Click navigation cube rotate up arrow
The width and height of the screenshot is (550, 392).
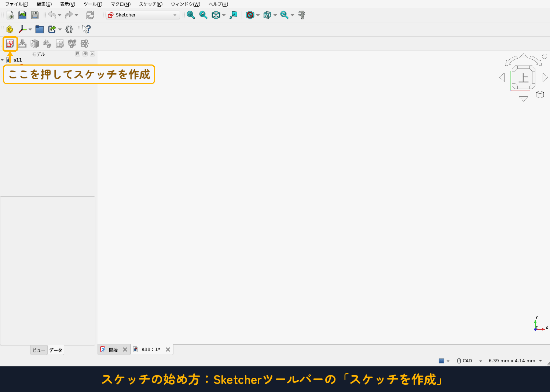524,56
